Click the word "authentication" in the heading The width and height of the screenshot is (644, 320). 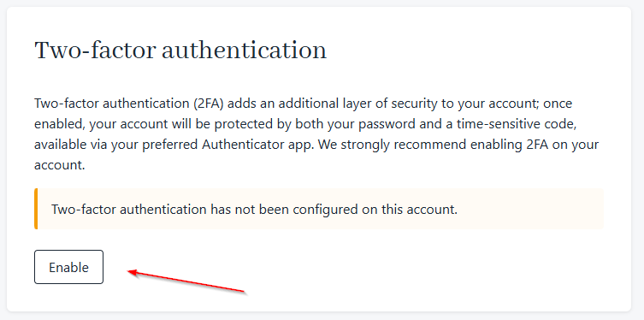point(244,51)
